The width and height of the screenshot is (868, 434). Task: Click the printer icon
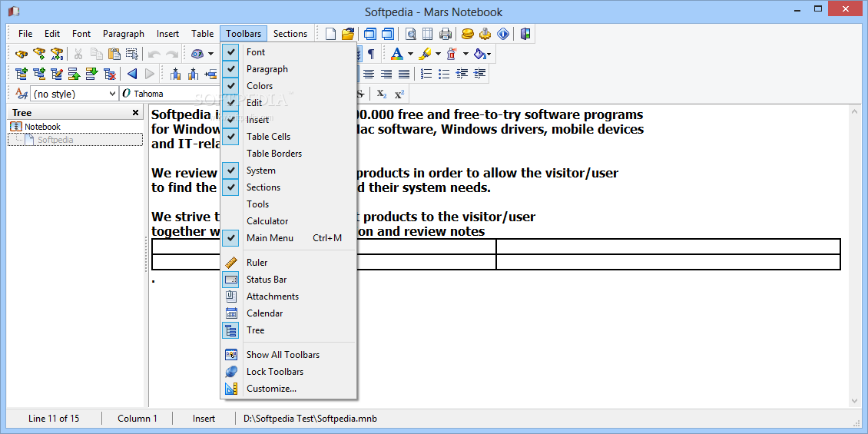(x=445, y=35)
